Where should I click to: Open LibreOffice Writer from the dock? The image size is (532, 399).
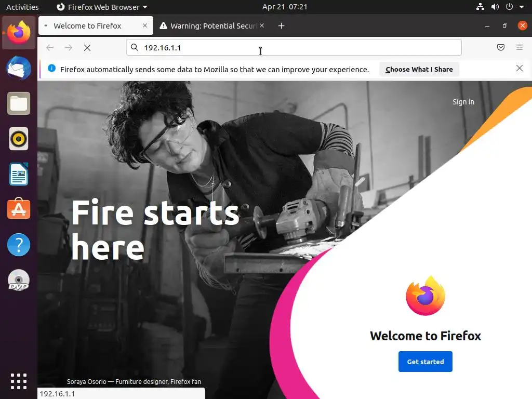pos(19,174)
